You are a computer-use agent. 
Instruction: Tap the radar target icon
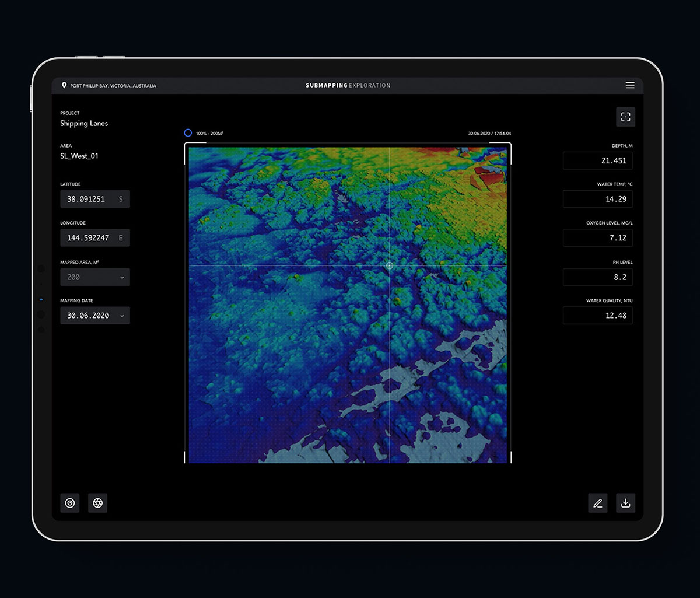tap(70, 503)
